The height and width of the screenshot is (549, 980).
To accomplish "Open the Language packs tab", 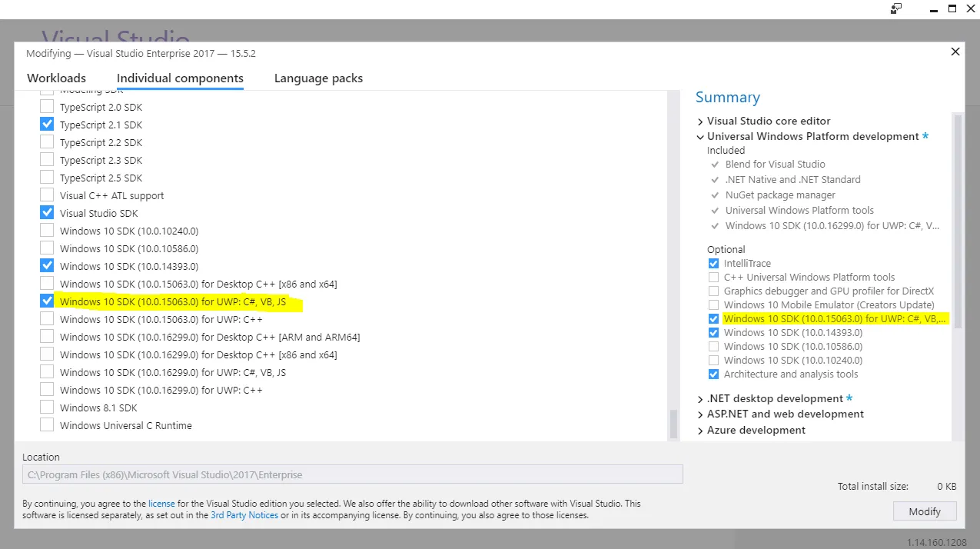I will point(318,78).
